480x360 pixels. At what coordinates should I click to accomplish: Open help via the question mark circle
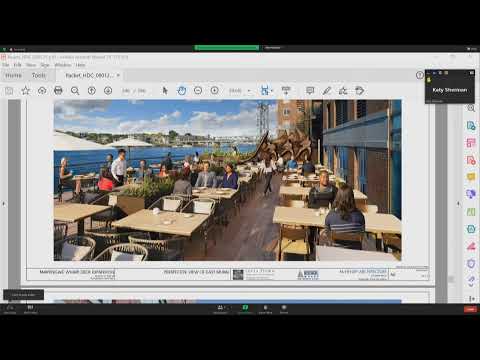click(420, 75)
